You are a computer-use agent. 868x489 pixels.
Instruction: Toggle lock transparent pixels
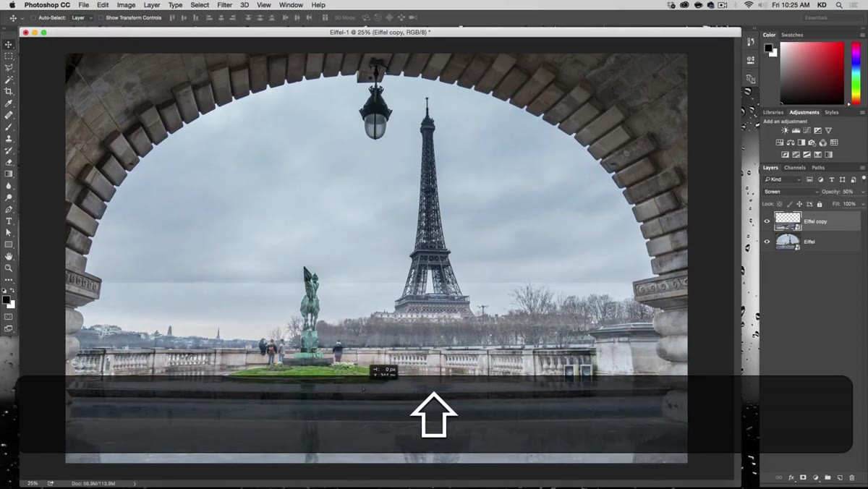[x=779, y=204]
